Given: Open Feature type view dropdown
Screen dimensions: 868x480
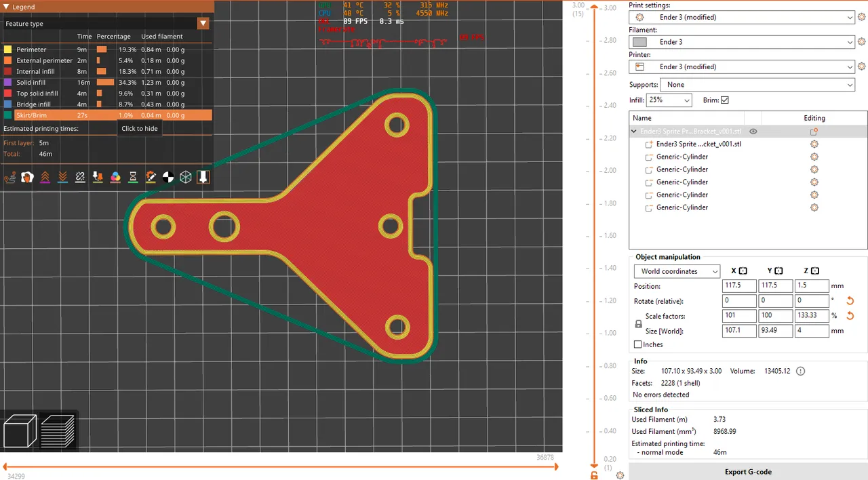Looking at the screenshot, I should [107, 24].
